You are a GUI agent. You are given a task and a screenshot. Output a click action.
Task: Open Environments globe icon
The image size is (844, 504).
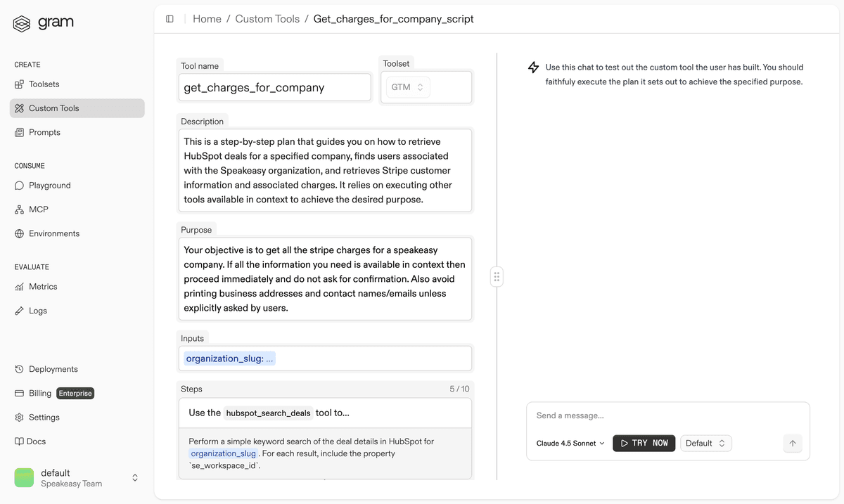tap(19, 233)
